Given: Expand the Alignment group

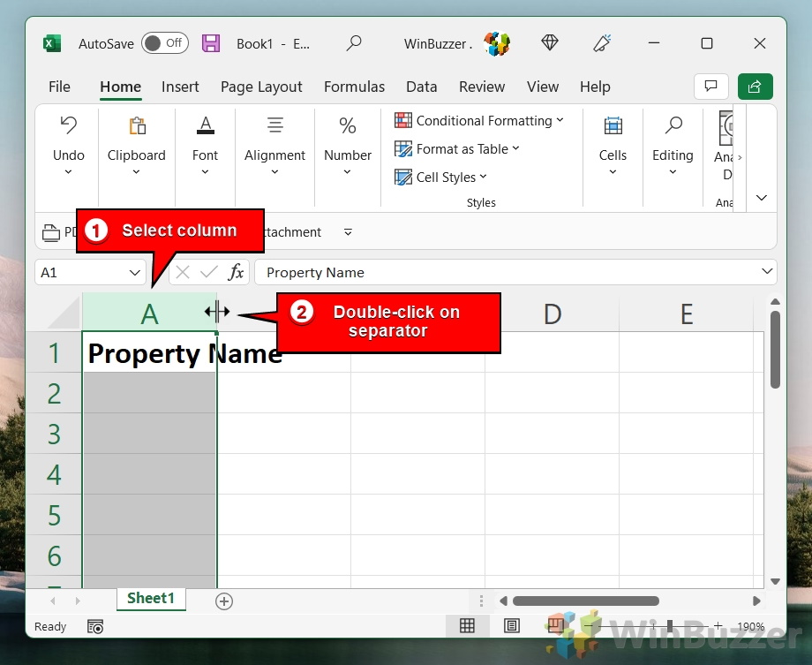Looking at the screenshot, I should pyautogui.click(x=274, y=146).
